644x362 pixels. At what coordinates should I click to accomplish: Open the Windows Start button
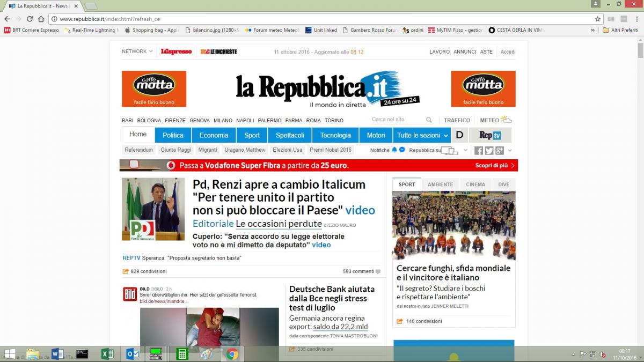[x=10, y=354]
